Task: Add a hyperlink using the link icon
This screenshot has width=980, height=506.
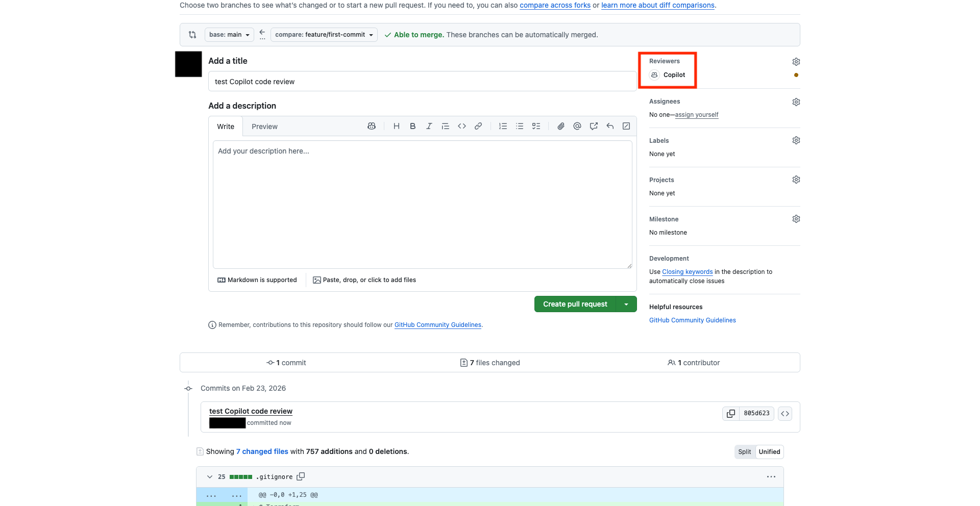Action: point(478,127)
